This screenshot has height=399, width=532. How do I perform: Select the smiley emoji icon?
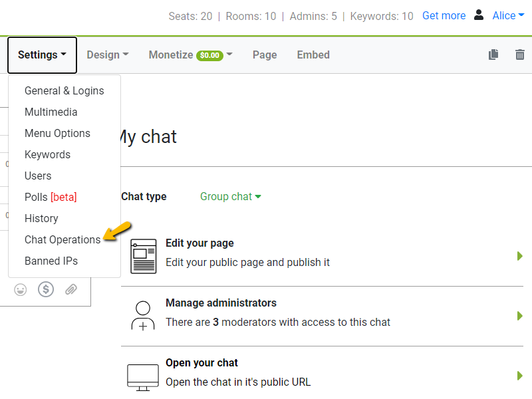(20, 289)
